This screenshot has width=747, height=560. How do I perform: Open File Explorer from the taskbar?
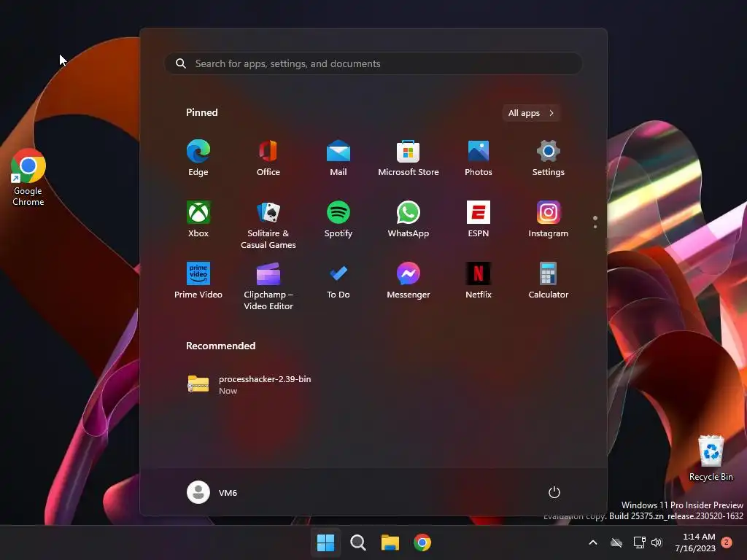pos(390,542)
